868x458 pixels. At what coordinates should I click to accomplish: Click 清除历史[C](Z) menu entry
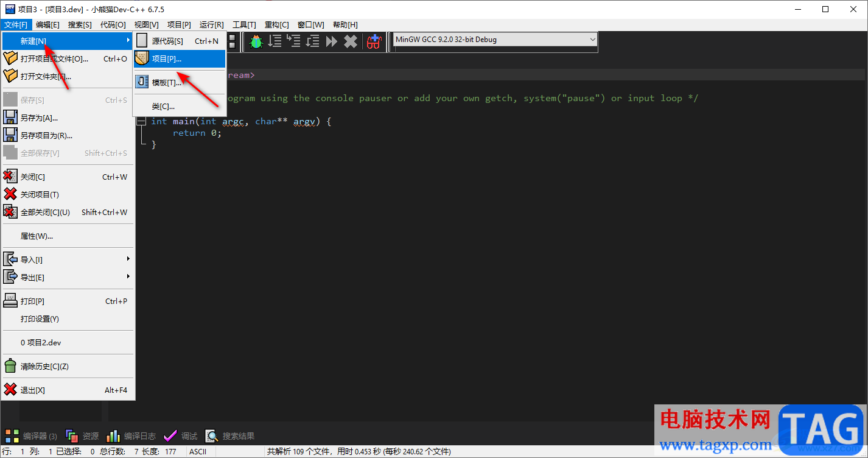point(68,366)
